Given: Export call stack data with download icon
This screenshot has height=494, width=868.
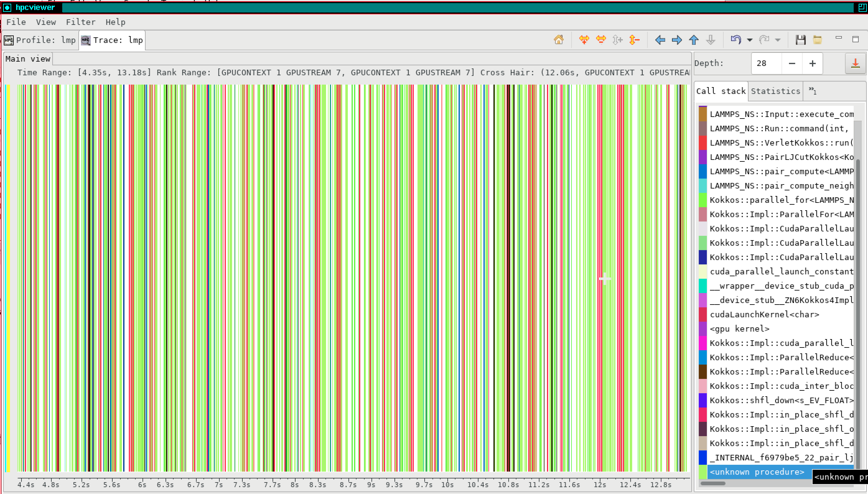Looking at the screenshot, I should point(856,63).
